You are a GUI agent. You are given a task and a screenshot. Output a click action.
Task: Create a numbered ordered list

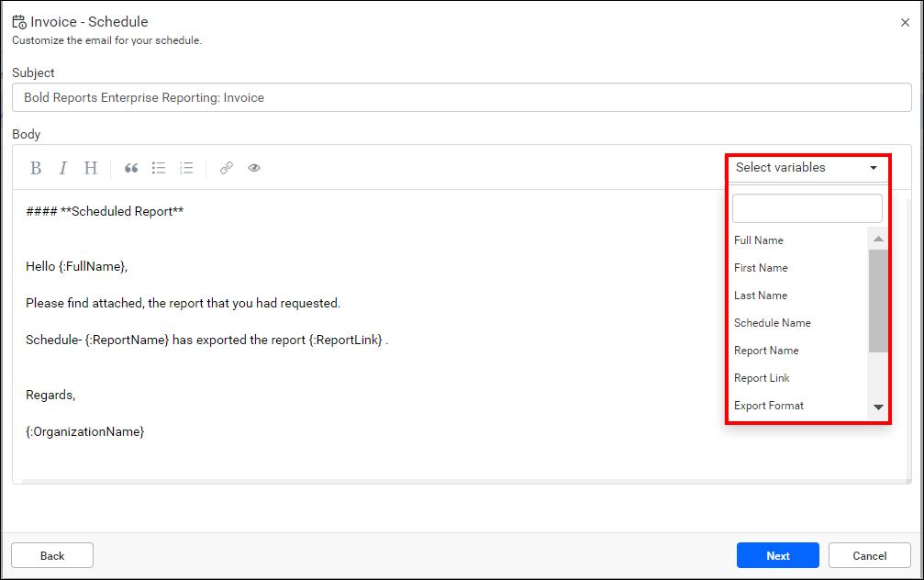[x=186, y=168]
